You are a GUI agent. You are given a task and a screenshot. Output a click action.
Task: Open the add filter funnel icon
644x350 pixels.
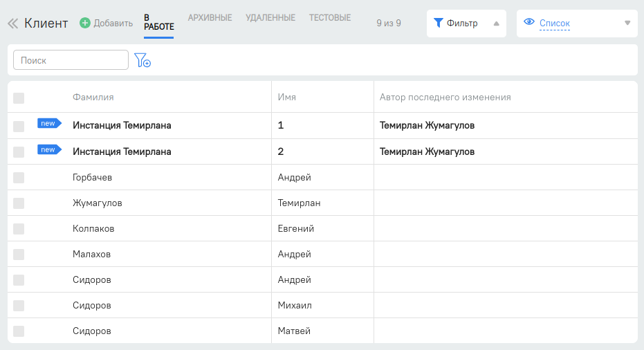pyautogui.click(x=142, y=61)
